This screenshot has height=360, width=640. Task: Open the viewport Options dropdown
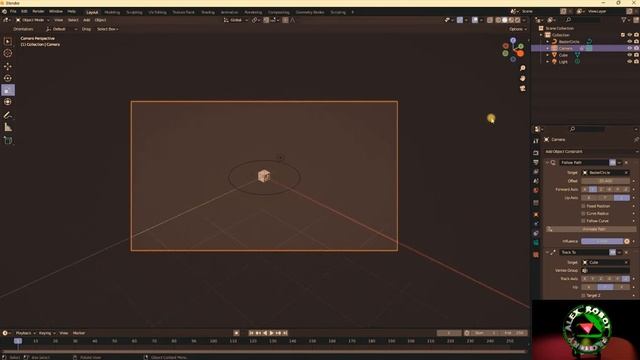tap(518, 29)
